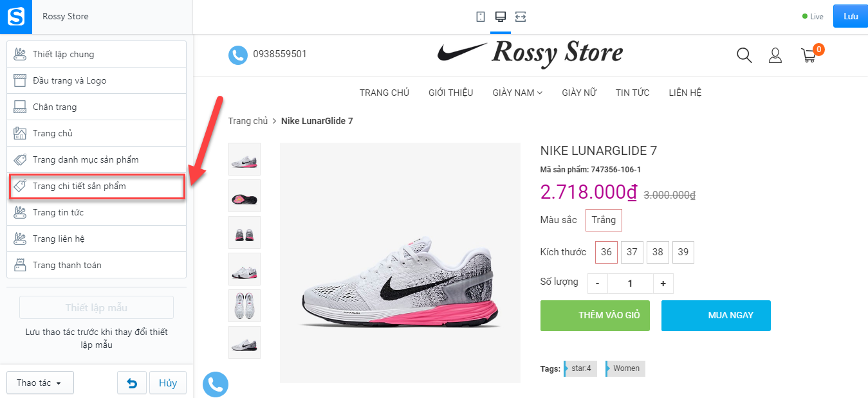The image size is (868, 398).
Task: Expand the GIÀY NAM menu
Action: (517, 93)
